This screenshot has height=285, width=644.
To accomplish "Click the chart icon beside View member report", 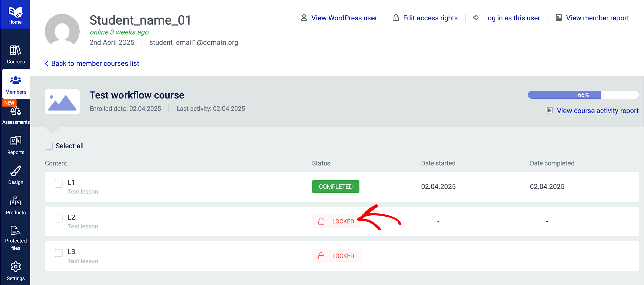I will (558, 18).
